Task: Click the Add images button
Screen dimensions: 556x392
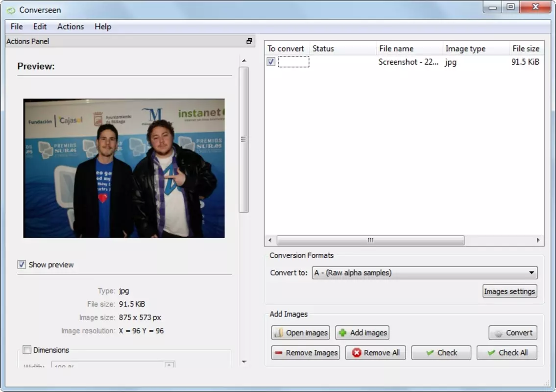Action: tap(362, 333)
